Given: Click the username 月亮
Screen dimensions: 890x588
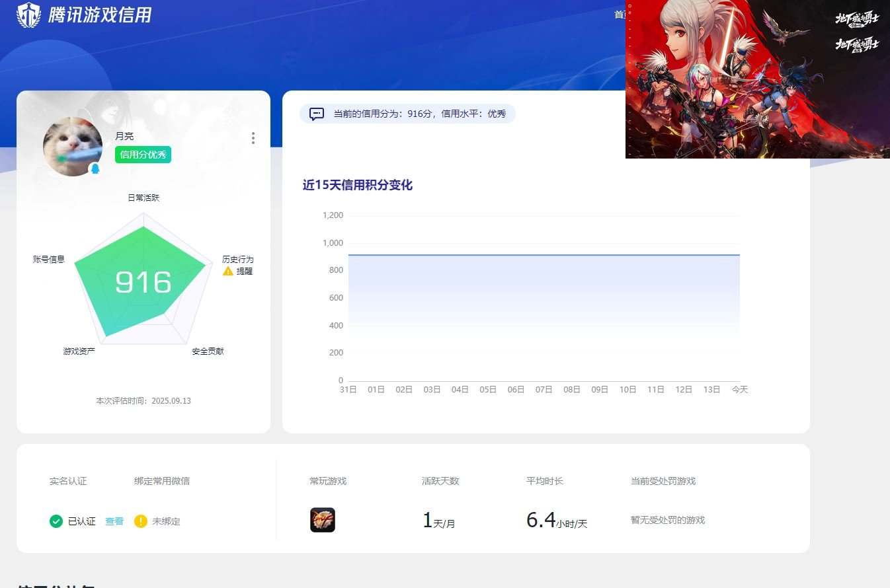Looking at the screenshot, I should click(124, 136).
